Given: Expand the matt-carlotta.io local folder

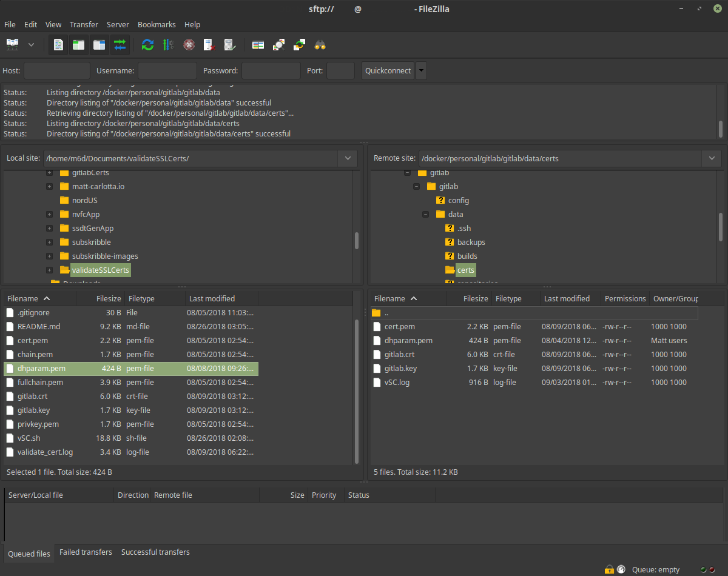Looking at the screenshot, I should 50,186.
